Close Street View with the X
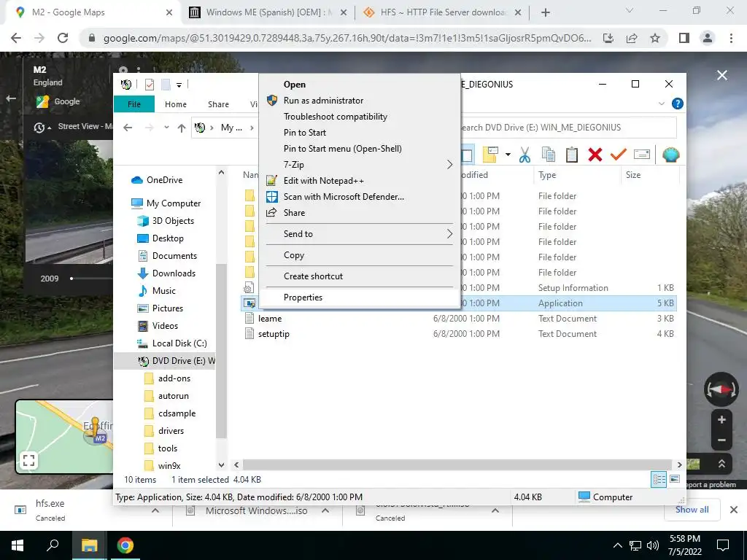747x560 pixels. (x=722, y=75)
